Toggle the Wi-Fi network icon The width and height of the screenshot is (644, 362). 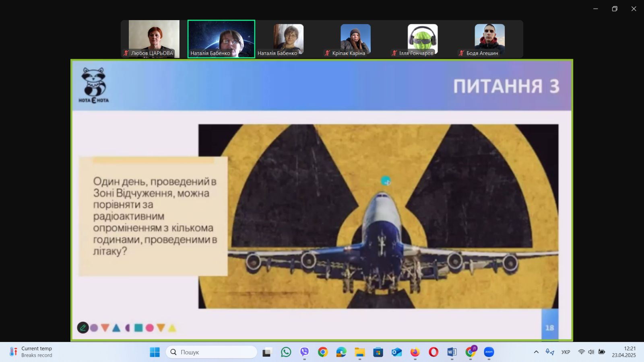[x=581, y=352]
